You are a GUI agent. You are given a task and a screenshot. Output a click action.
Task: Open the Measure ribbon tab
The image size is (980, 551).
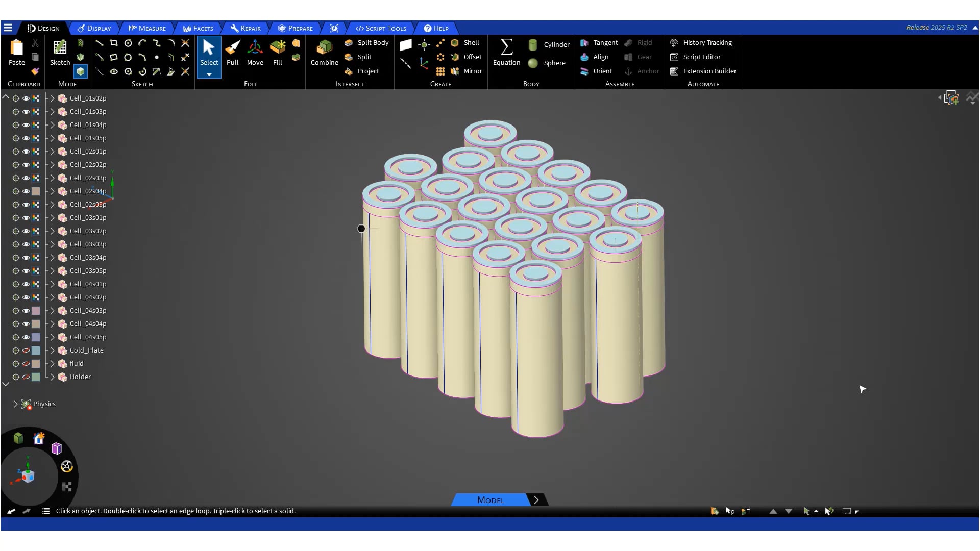tap(147, 28)
